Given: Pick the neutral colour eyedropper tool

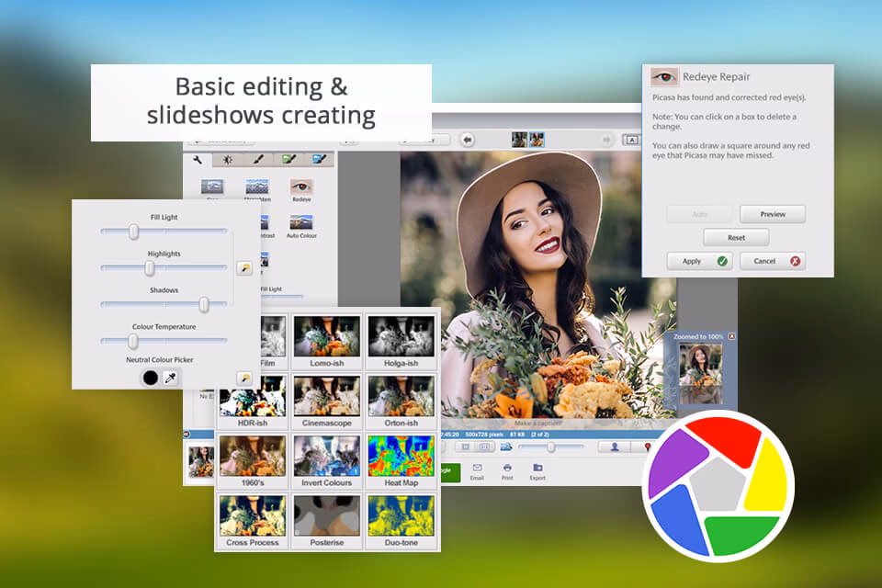Looking at the screenshot, I should click(170, 378).
